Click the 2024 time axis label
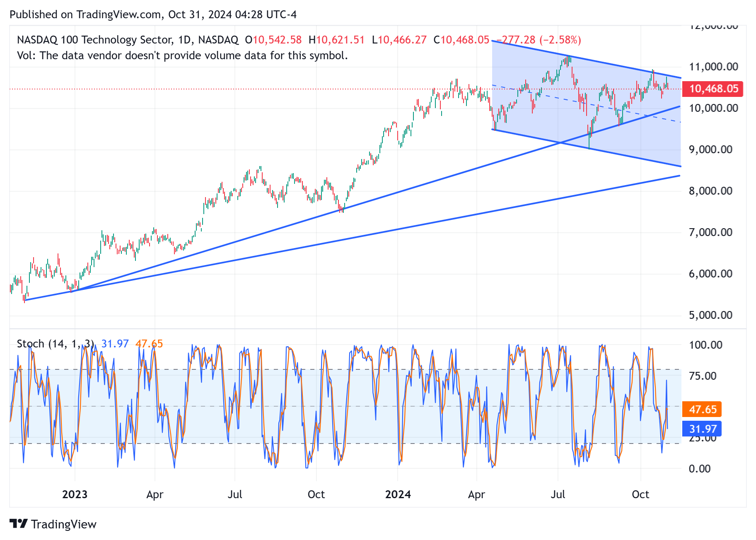Viewport: 756px width, 540px height. click(398, 494)
